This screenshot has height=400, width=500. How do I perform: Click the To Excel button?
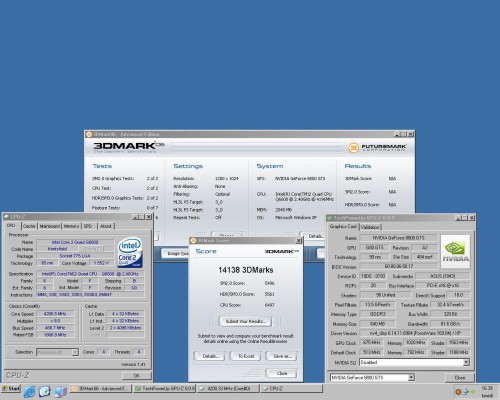pos(246,356)
